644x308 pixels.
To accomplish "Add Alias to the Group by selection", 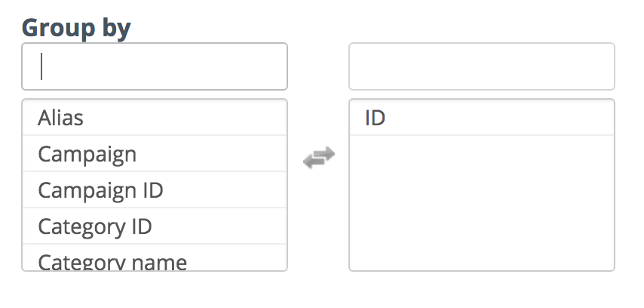I will tap(155, 118).
